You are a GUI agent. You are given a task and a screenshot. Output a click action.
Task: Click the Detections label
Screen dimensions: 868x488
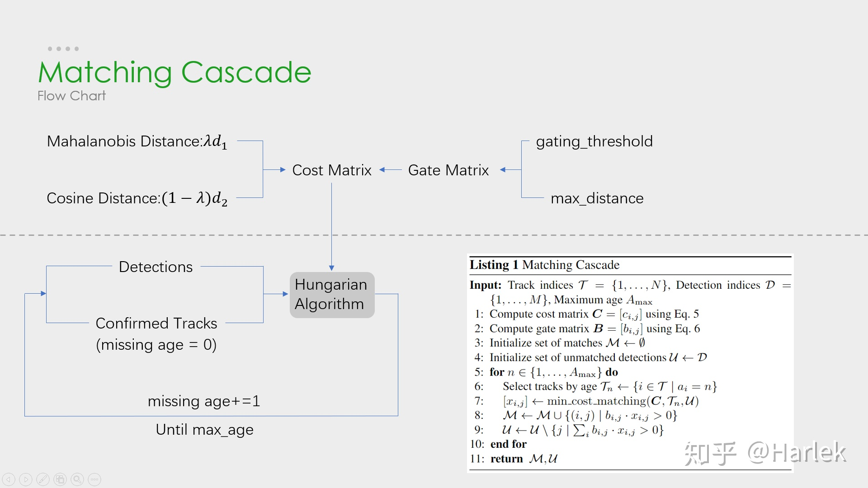pos(156,267)
